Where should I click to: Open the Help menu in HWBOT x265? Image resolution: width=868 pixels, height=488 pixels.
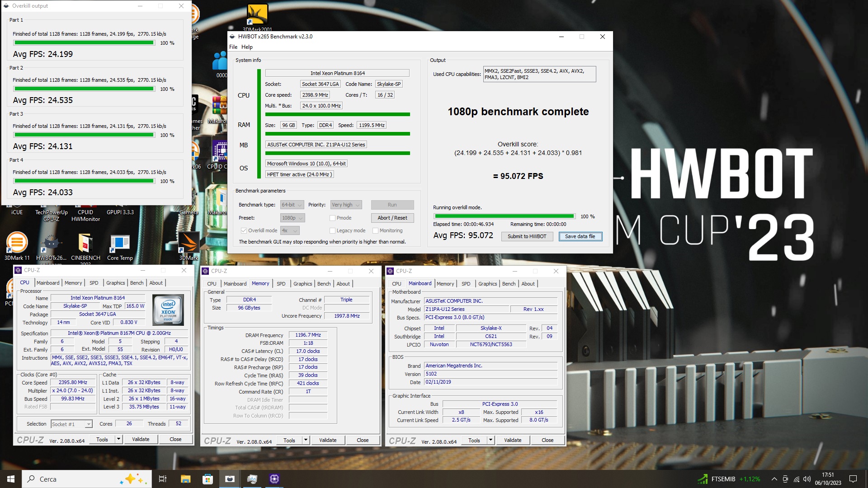click(247, 47)
